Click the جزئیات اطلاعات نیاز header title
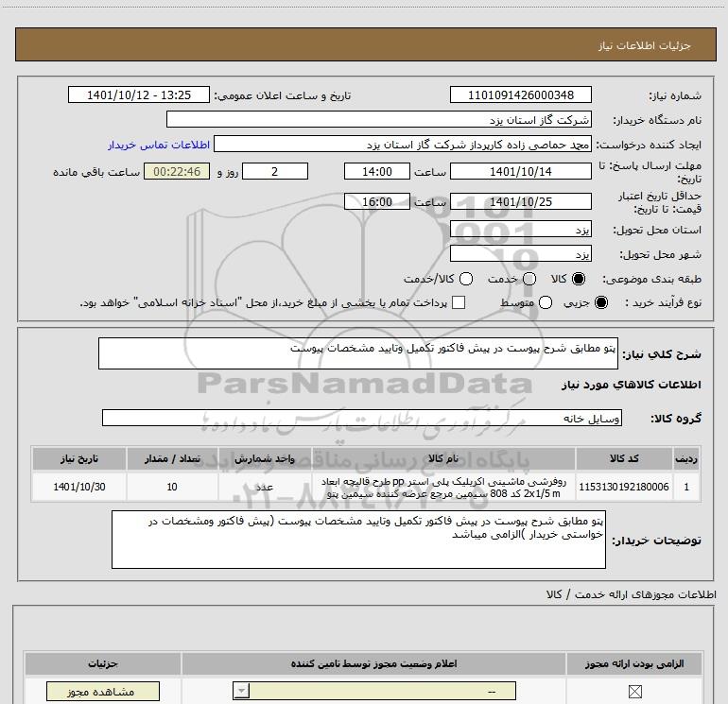The height and width of the screenshot is (704, 728). click(645, 45)
